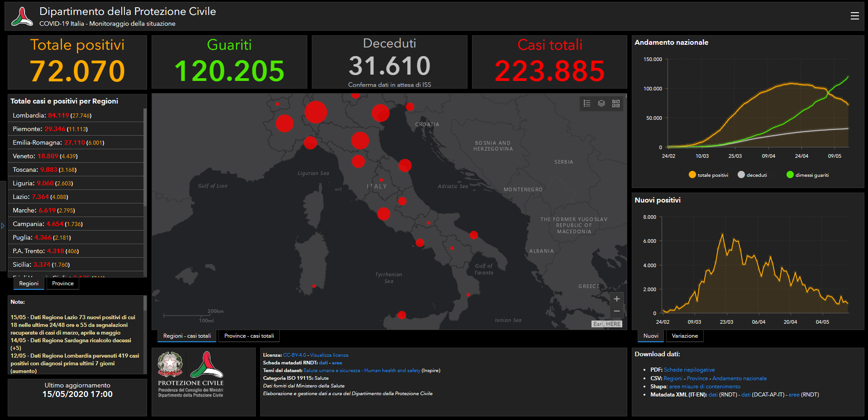Zoom in on the map

[x=616, y=299]
